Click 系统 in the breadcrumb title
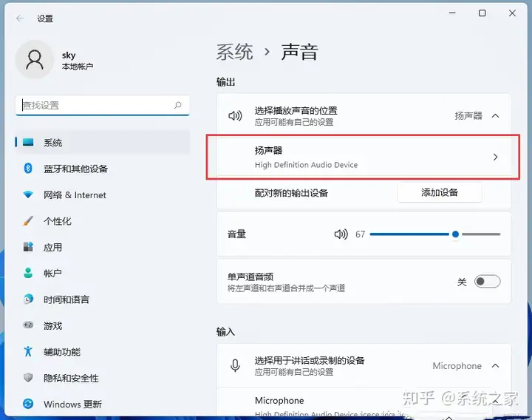The width and height of the screenshot is (532, 420). (234, 52)
